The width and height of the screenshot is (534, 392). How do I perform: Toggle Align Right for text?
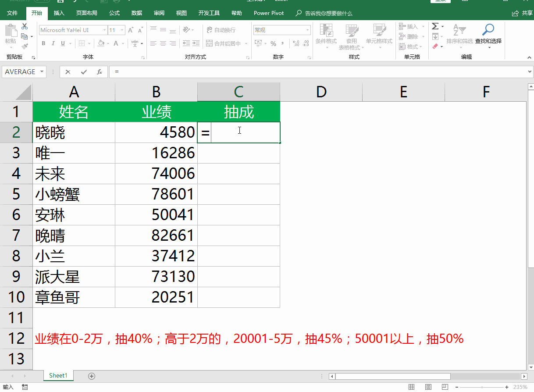pos(173,43)
